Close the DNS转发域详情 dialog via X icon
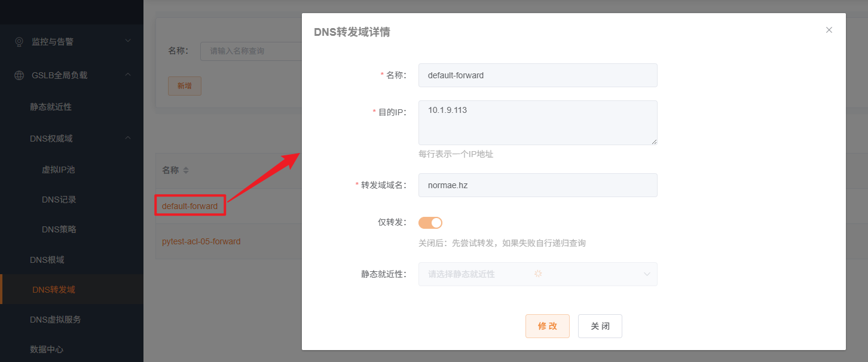 click(829, 29)
